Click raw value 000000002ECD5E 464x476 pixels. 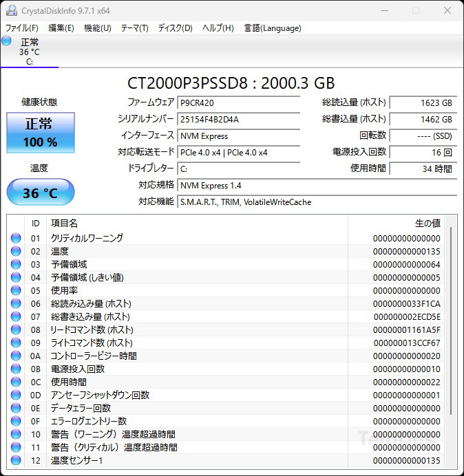[x=407, y=317]
